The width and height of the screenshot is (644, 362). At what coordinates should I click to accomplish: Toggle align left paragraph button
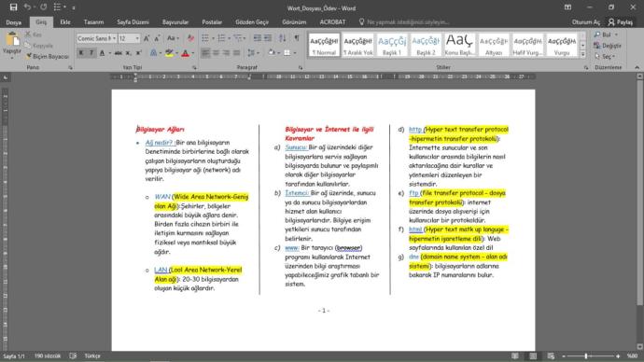pos(205,53)
